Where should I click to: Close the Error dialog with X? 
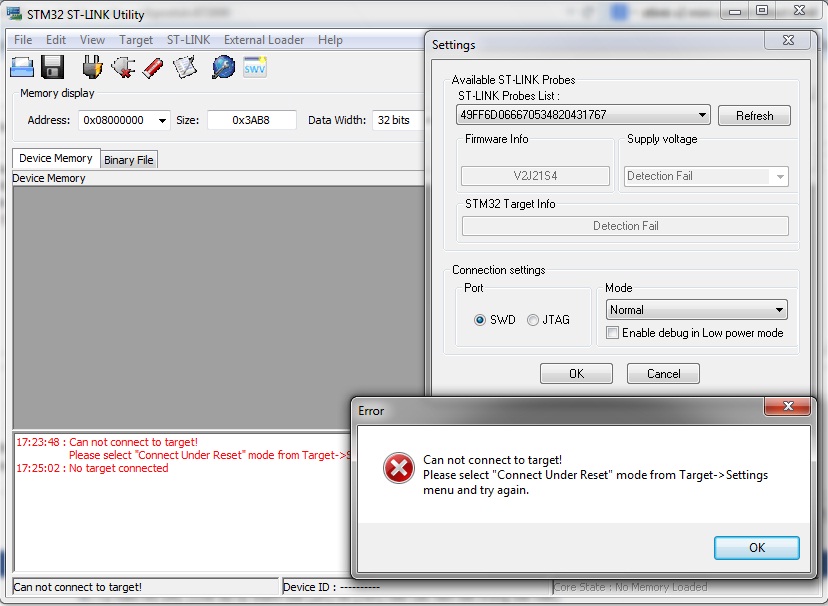(x=787, y=406)
